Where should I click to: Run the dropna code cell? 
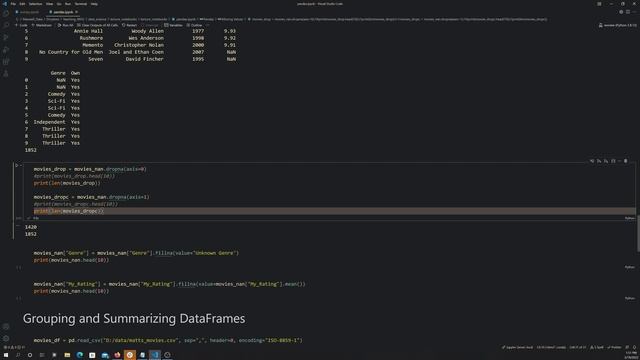pyautogui.click(x=17, y=165)
